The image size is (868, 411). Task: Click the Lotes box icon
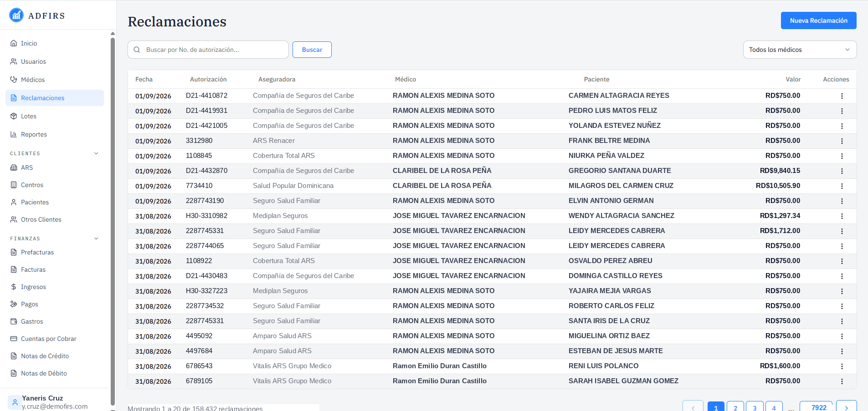click(x=14, y=116)
